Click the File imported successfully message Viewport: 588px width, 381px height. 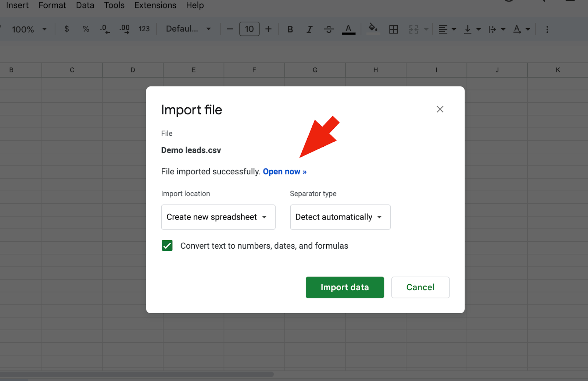point(211,172)
